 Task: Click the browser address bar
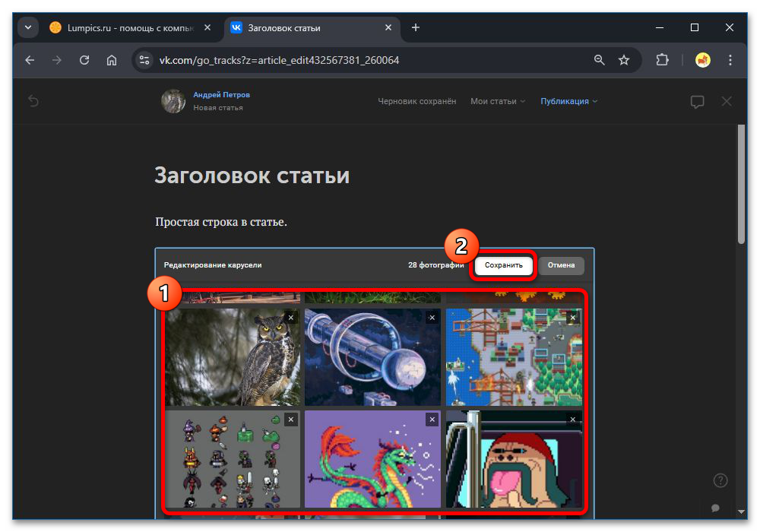click(x=342, y=59)
